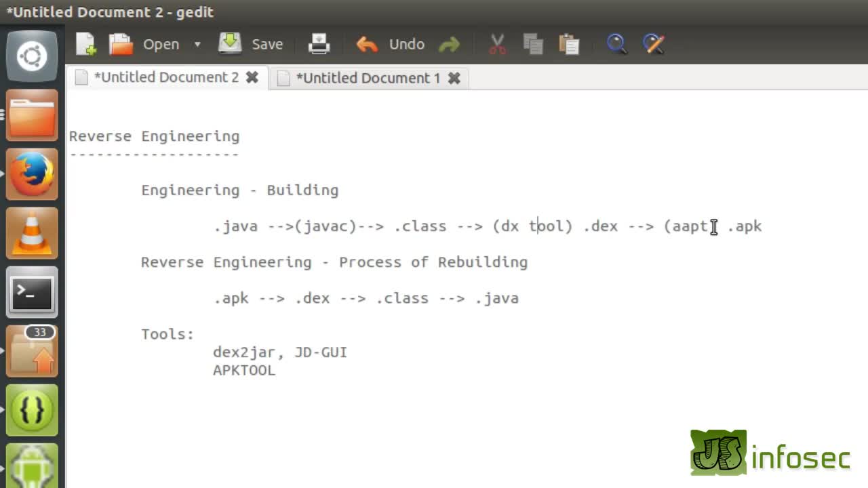Click the orange Undo arrow icon
Image resolution: width=868 pixels, height=488 pixels.
(367, 45)
